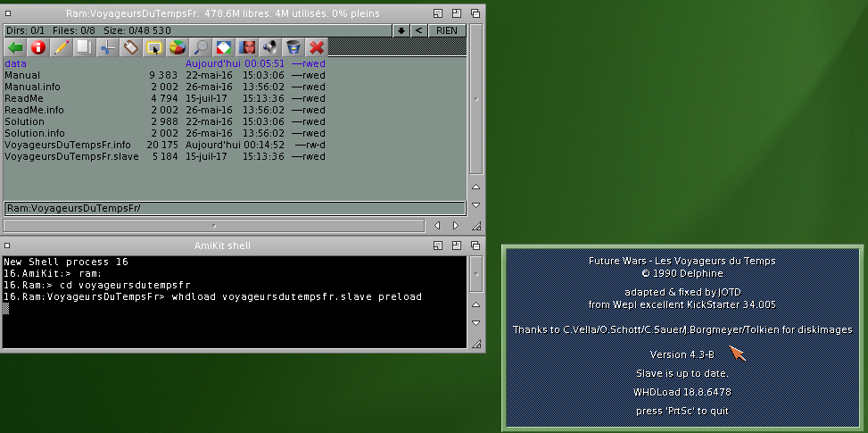Click the 'Dirs: 0/1 Files: 0/8' status bar
Viewport: 868px width, 433px height.
pyautogui.click(x=198, y=30)
